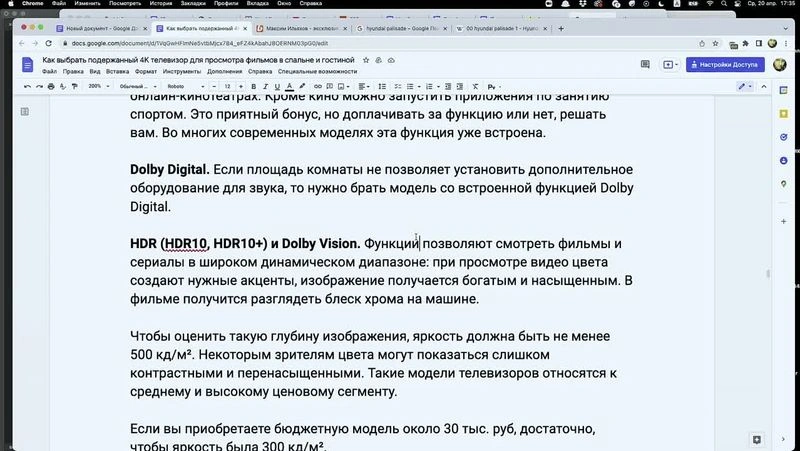Get add-ons via plus in side panel

784,221
